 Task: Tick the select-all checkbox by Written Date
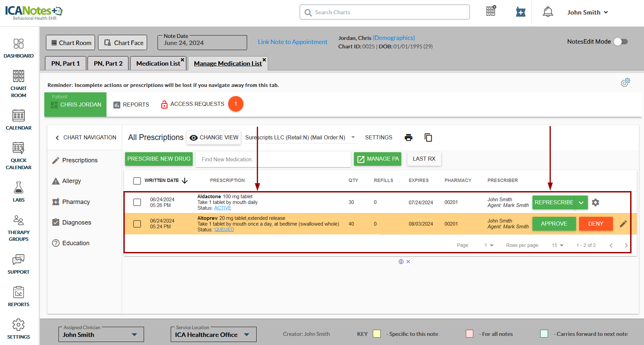137,181
